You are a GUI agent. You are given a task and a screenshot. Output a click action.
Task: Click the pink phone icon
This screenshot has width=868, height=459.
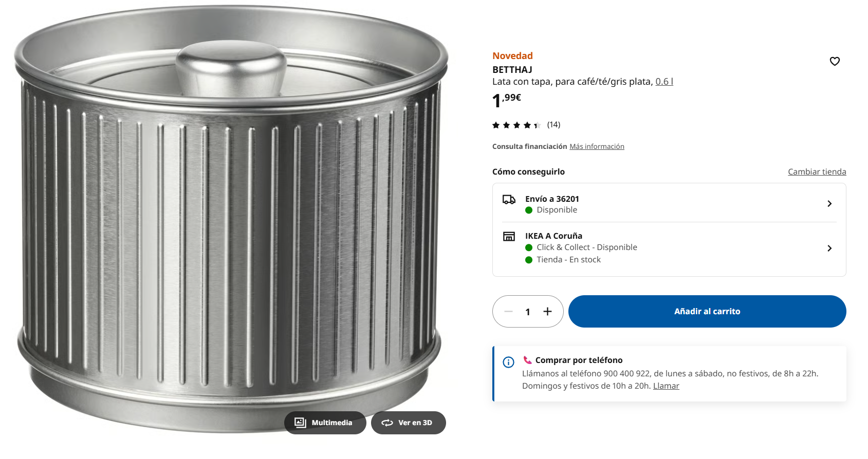coord(527,360)
